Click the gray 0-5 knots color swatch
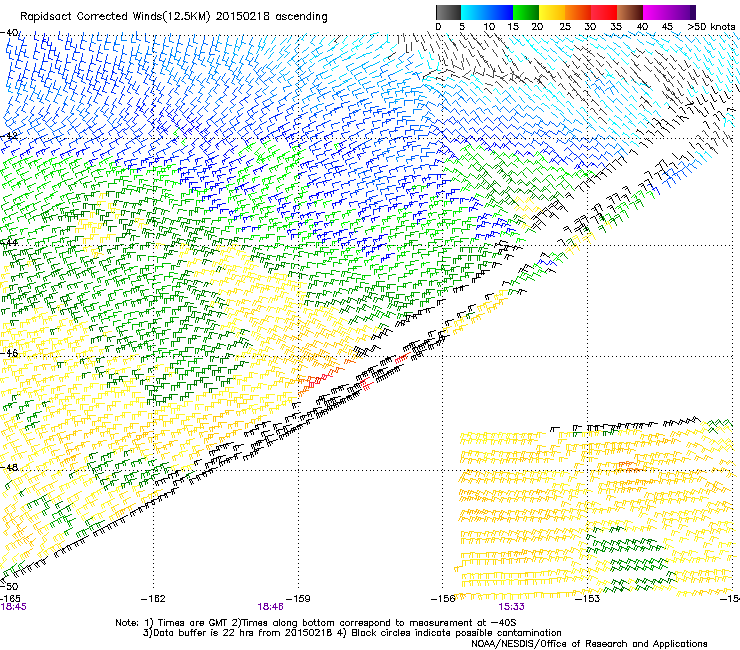740x650 pixels. click(448, 12)
